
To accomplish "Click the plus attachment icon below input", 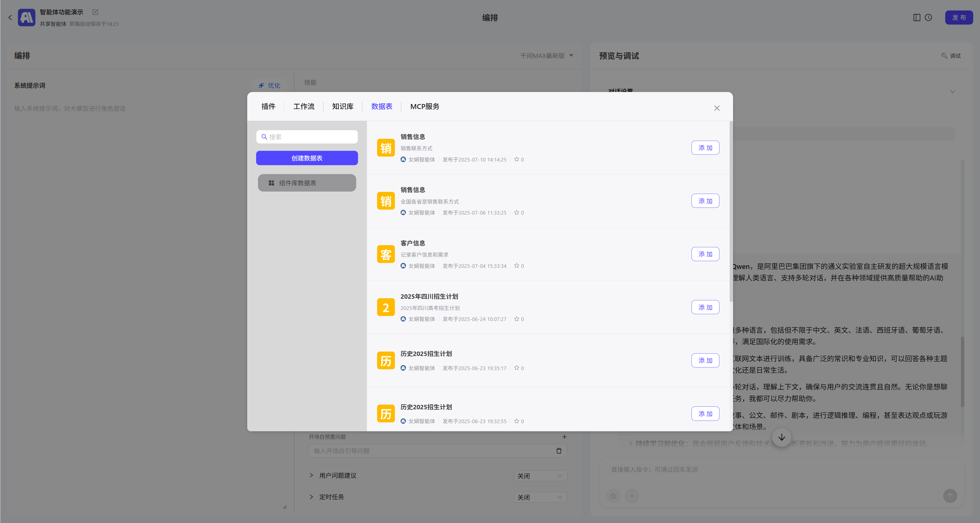I will pyautogui.click(x=632, y=496).
